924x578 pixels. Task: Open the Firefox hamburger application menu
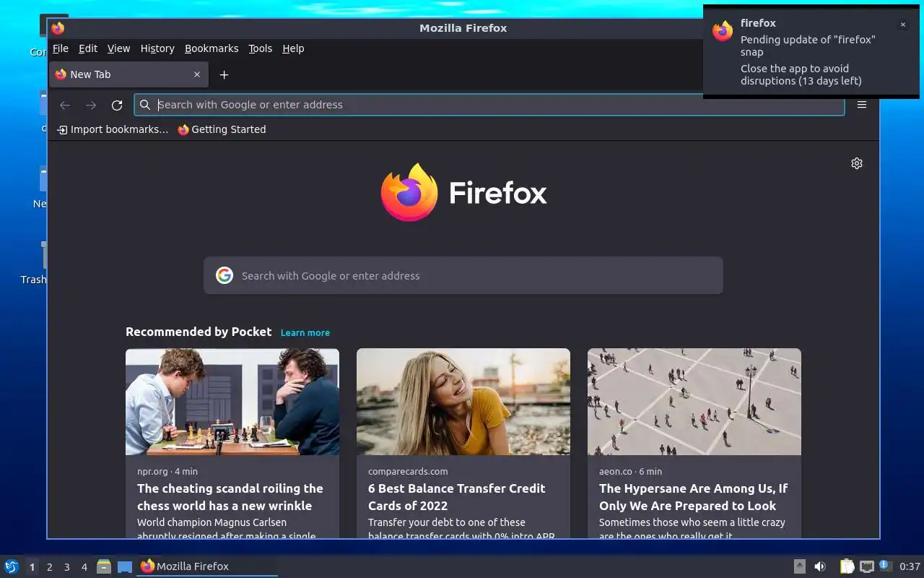coord(862,105)
